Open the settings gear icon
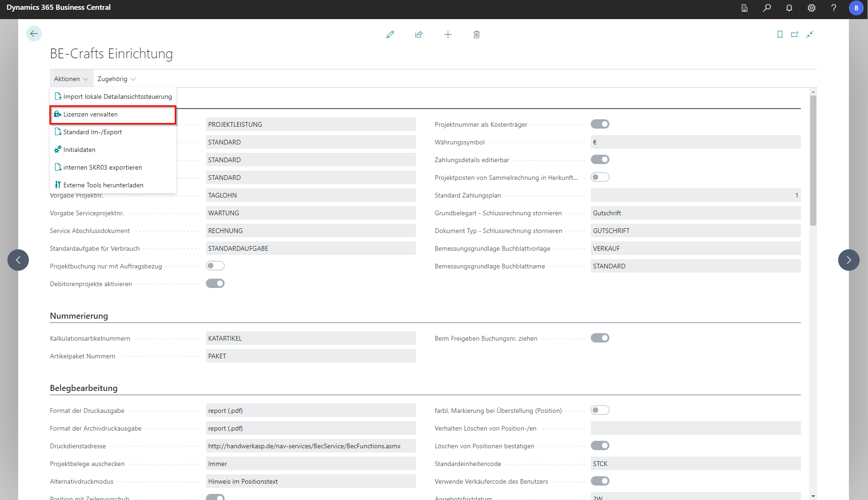 coord(811,8)
